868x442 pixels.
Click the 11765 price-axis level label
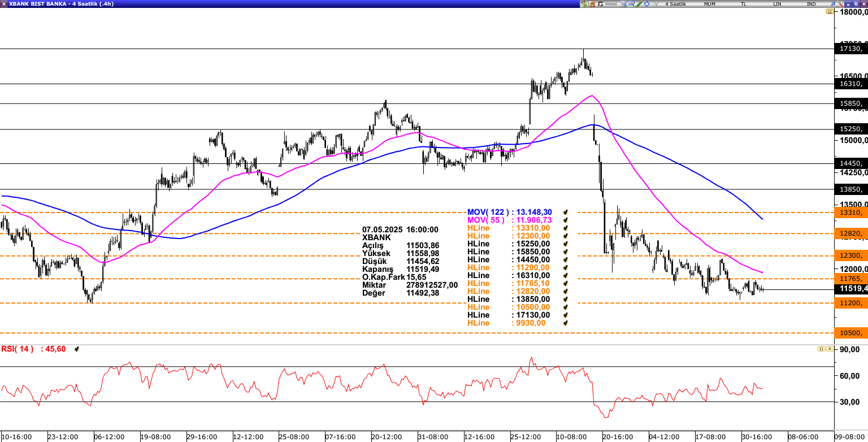pyautogui.click(x=850, y=279)
